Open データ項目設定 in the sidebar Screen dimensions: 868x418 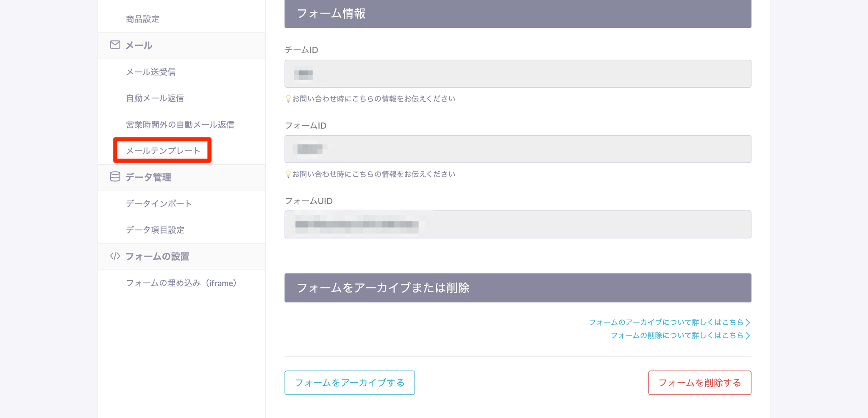[155, 230]
